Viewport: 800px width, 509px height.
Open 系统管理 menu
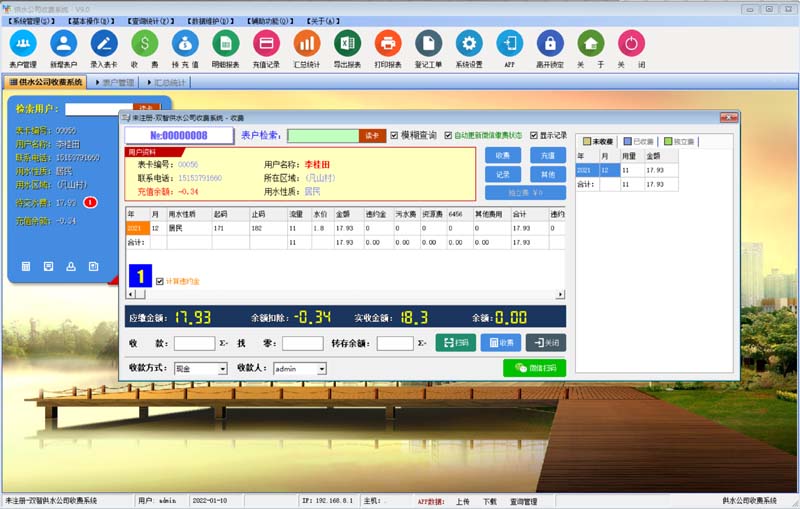click(x=31, y=21)
